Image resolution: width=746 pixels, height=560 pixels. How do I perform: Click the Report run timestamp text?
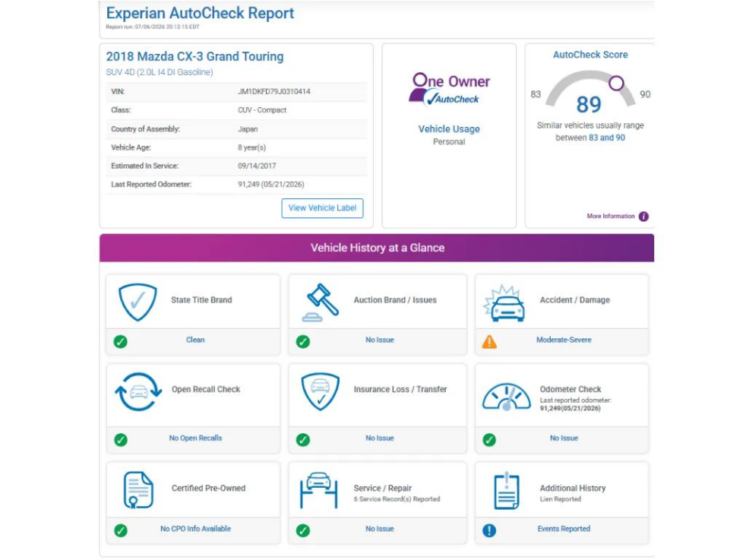pyautogui.click(x=153, y=27)
